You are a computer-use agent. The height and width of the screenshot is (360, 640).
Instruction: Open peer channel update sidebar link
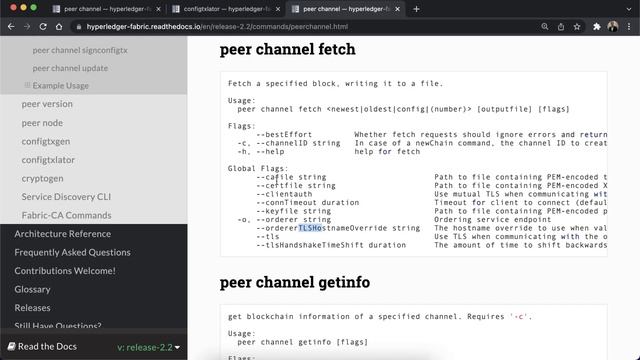70,68
